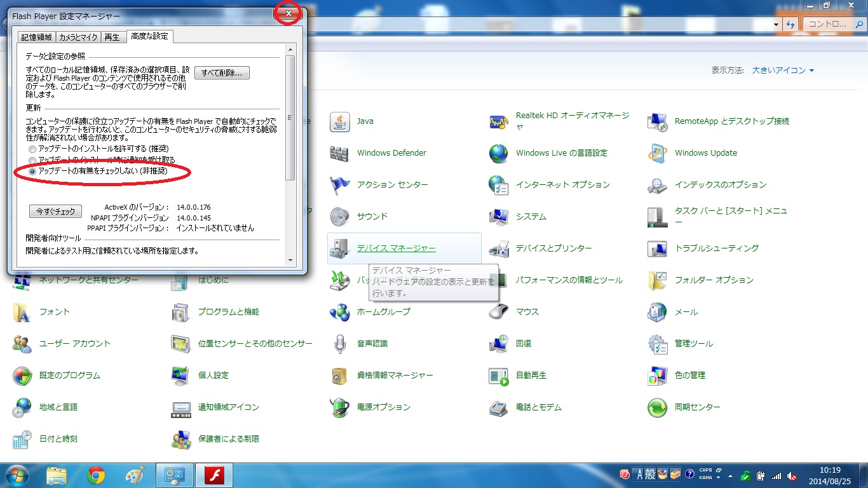Click the muted volume tray icon

pos(792,475)
